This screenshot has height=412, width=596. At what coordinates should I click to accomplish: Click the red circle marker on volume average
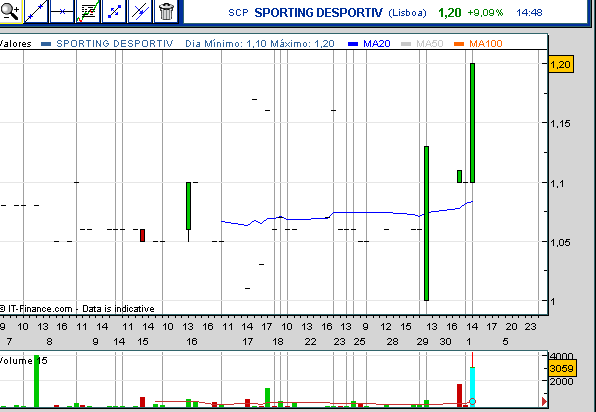[472, 401]
